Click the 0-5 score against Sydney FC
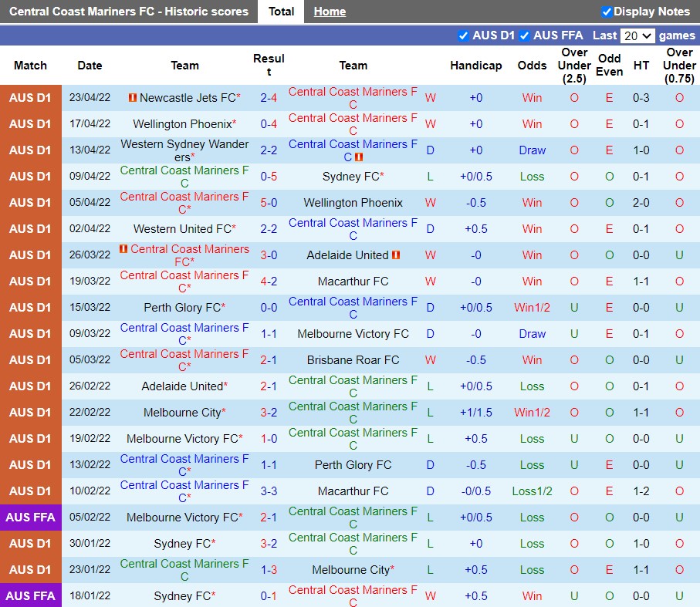Image resolution: width=700 pixels, height=607 pixels. click(x=269, y=177)
